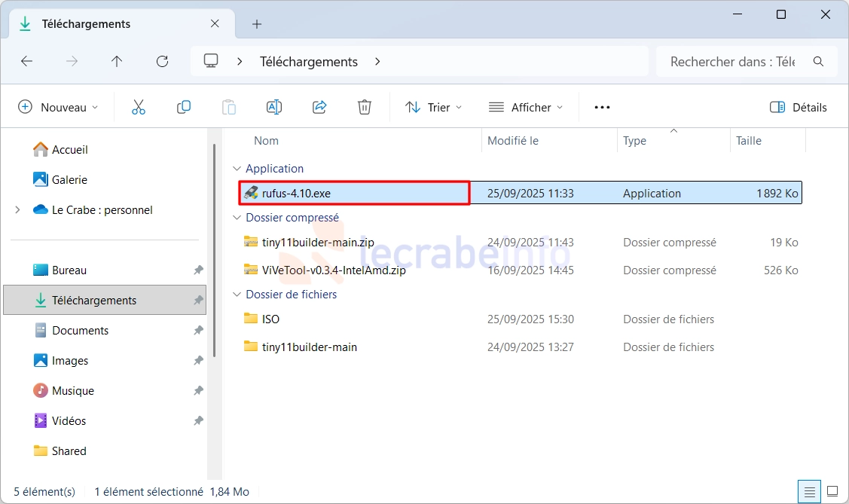This screenshot has height=504, width=849.
Task: Collapse the Dossier compressé group
Action: [237, 218]
